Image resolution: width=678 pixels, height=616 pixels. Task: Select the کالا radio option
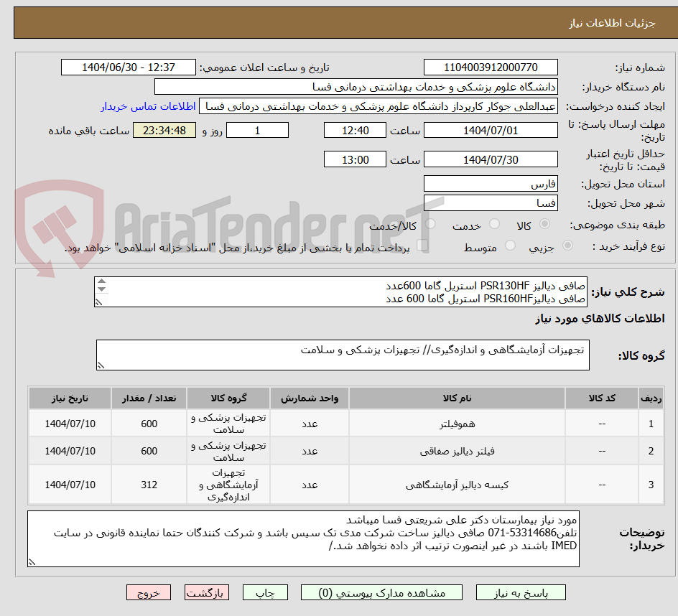(x=545, y=223)
